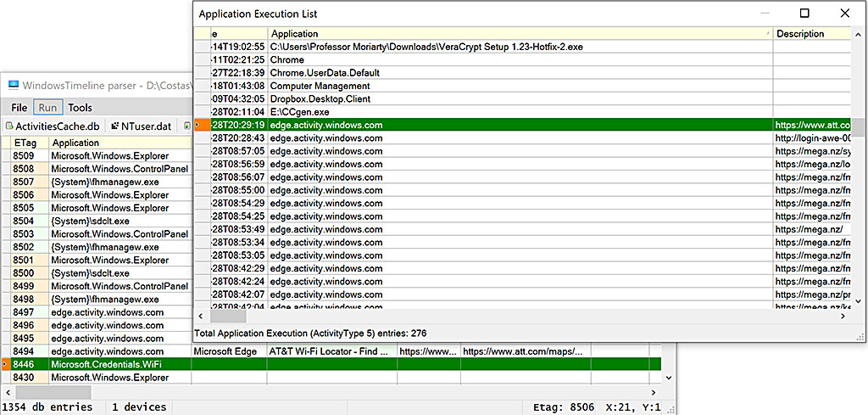Open the File menu in WindowsTimeline parser
The width and height of the screenshot is (868, 415).
(19, 108)
